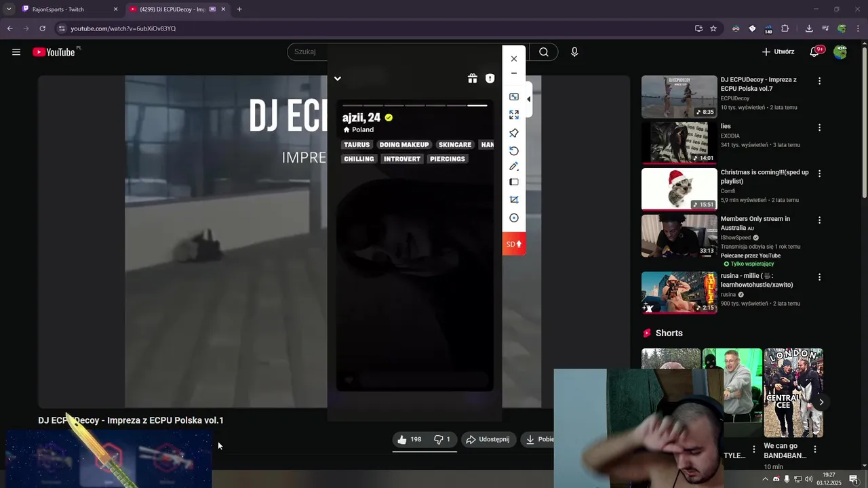Screen dimensions: 868x488
Task: Click the resize-window icon in floating toolbar
Action: click(x=514, y=97)
